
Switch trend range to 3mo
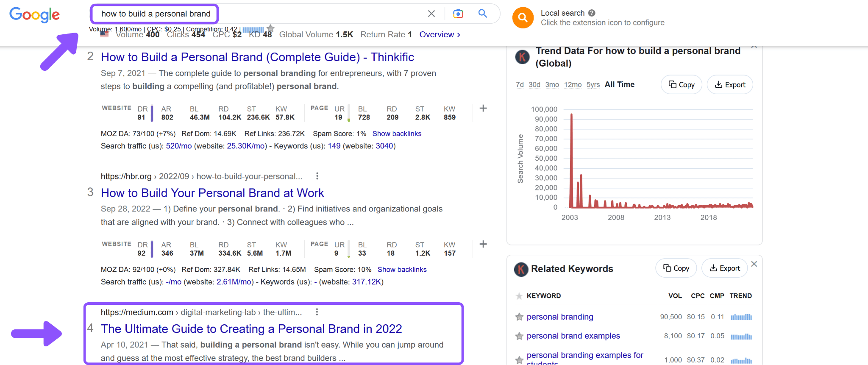(x=552, y=85)
